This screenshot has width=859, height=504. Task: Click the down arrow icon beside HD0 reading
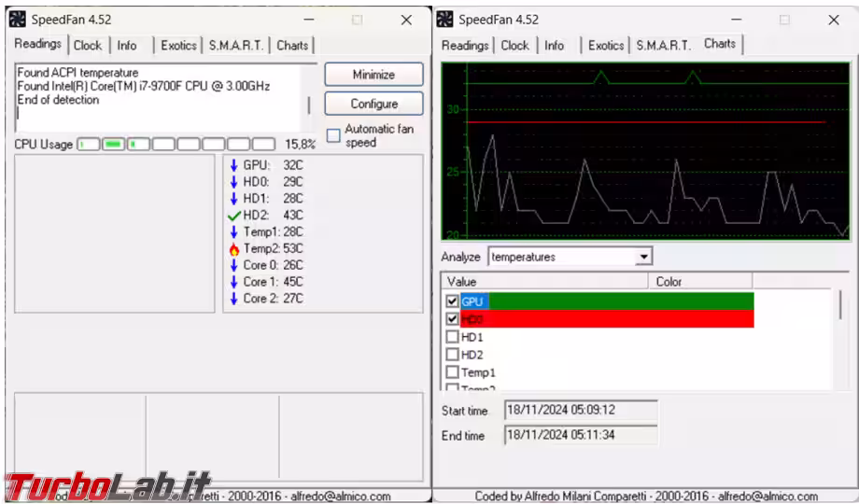coord(234,182)
